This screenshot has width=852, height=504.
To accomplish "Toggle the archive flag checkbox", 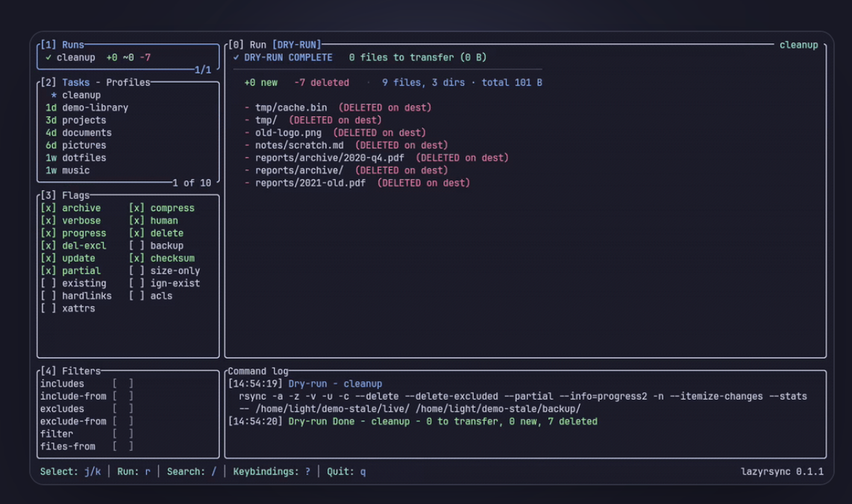I will tap(48, 208).
